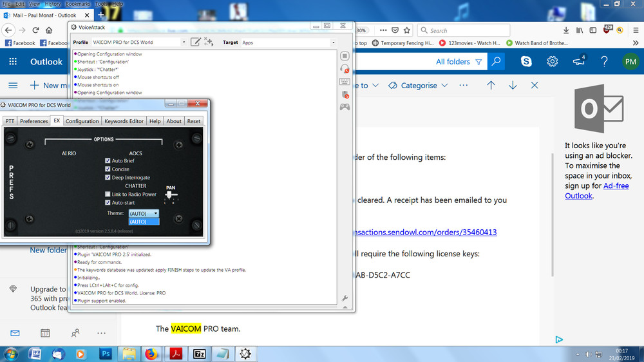
Task: Uncheck Concise option
Action: pos(108,169)
